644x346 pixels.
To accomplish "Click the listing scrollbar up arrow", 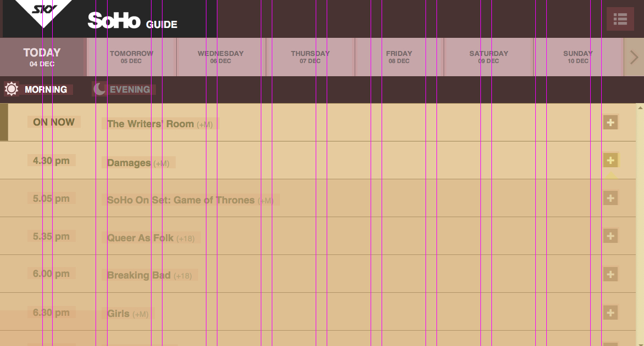I will coord(640,107).
